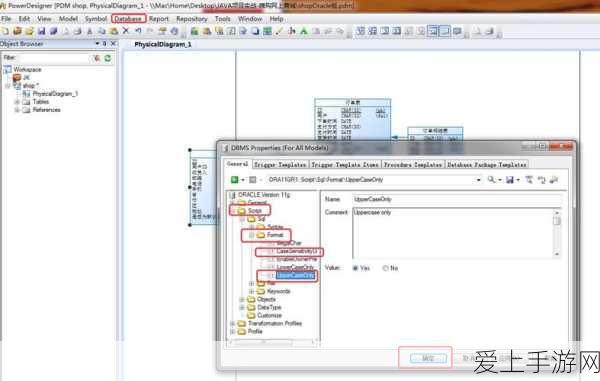
Task: Select the No radio button for Value
Action: [x=385, y=268]
